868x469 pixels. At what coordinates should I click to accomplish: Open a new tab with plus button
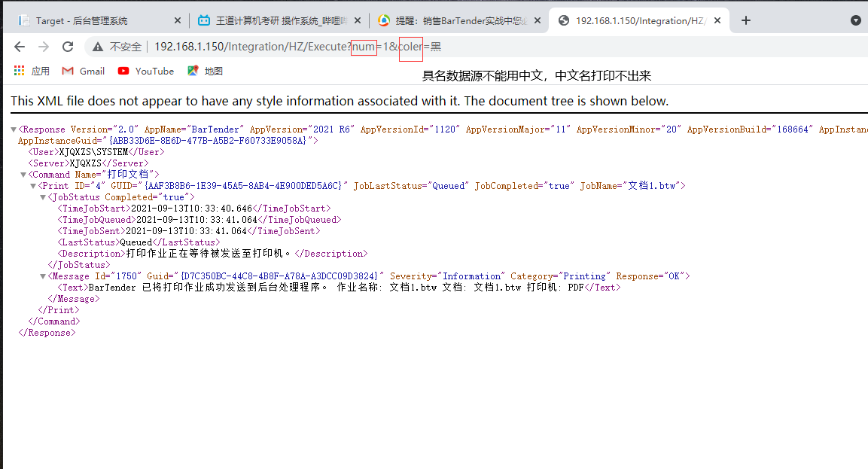746,20
